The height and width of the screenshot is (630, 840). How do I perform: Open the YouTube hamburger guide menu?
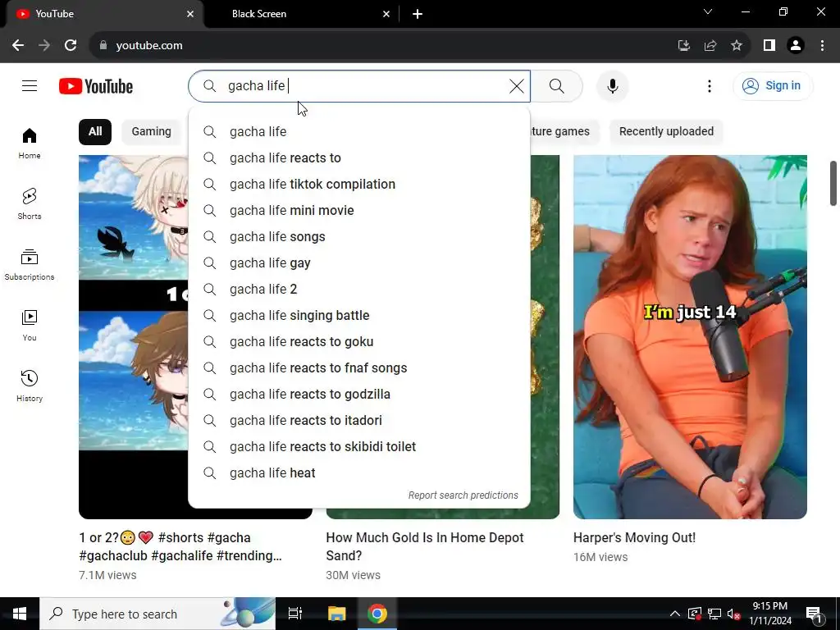point(30,85)
